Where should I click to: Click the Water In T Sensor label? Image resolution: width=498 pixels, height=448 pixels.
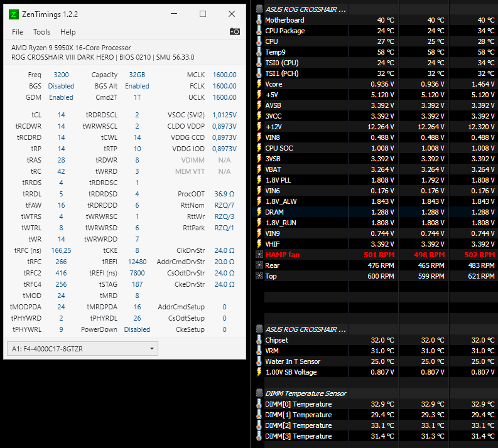pyautogui.click(x=293, y=361)
